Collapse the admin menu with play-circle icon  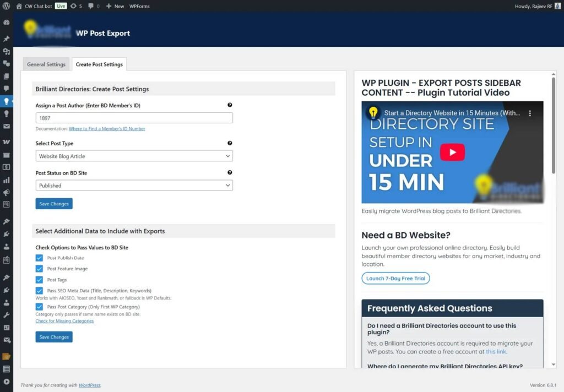click(x=6, y=382)
